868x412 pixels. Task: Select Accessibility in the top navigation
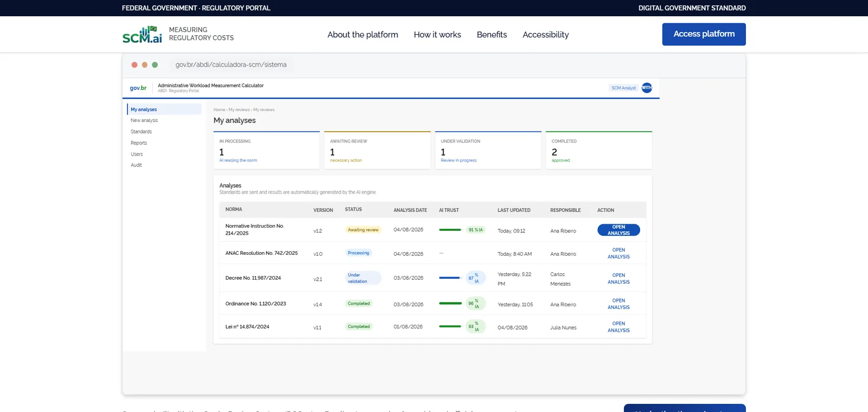[x=546, y=35]
